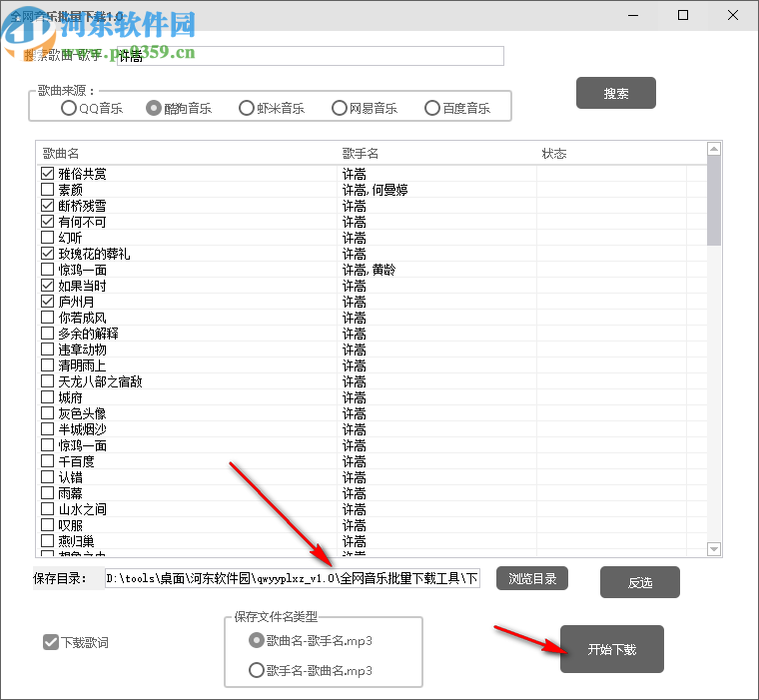
Task: Uncheck the song 如果当时
Action: [48, 286]
